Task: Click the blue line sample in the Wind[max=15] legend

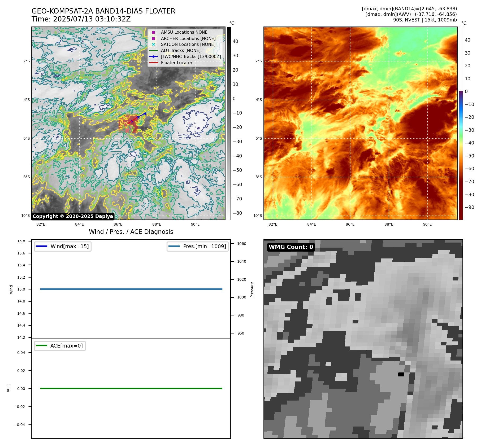Action: pyautogui.click(x=41, y=246)
